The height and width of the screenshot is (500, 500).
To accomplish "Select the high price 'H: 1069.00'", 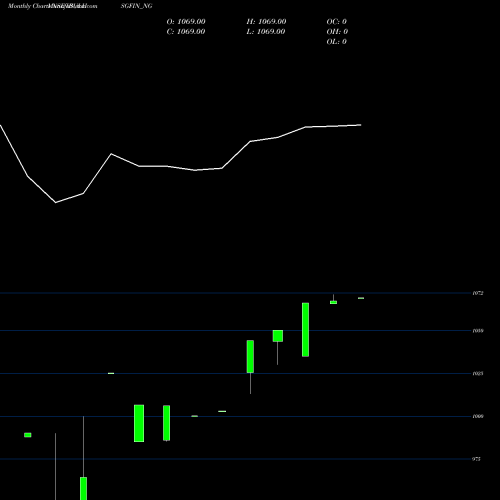I will (x=266, y=21).
